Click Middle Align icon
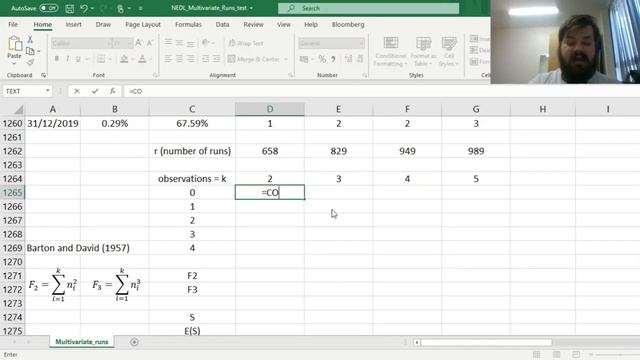Screen dimensions: 640x360 pyautogui.click(x=179, y=42)
